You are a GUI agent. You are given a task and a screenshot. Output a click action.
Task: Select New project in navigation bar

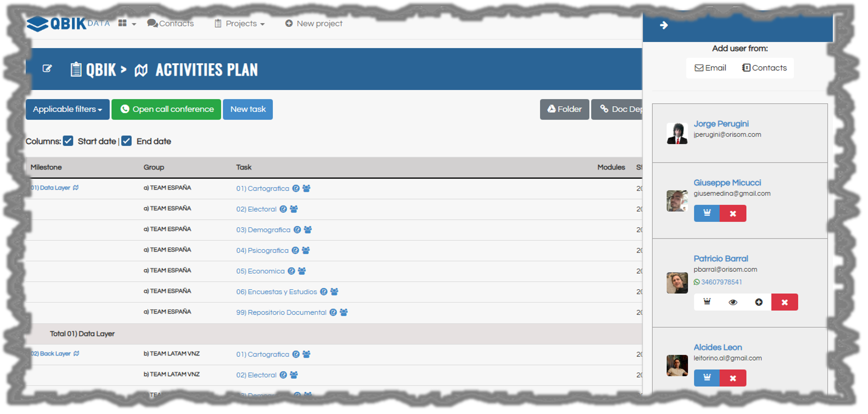pos(314,24)
